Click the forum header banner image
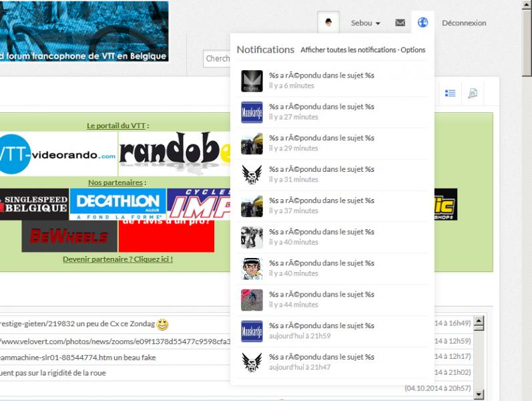Image resolution: width=532 pixels, height=401 pixels. tap(84, 31)
